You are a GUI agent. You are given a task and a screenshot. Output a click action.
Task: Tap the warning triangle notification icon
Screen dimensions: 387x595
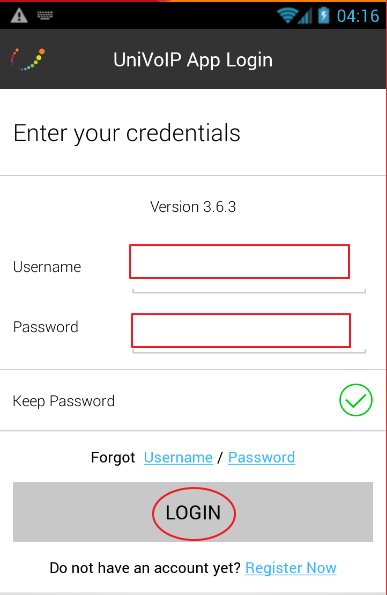coord(19,16)
